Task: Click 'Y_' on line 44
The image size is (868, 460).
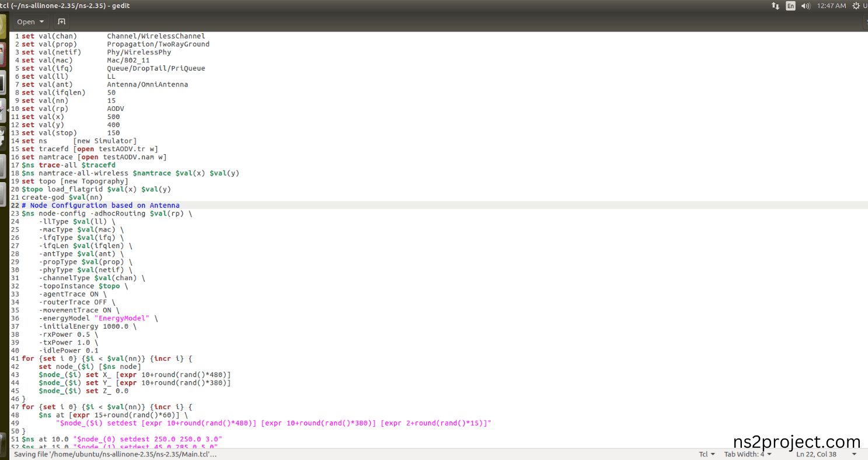Action: point(107,383)
